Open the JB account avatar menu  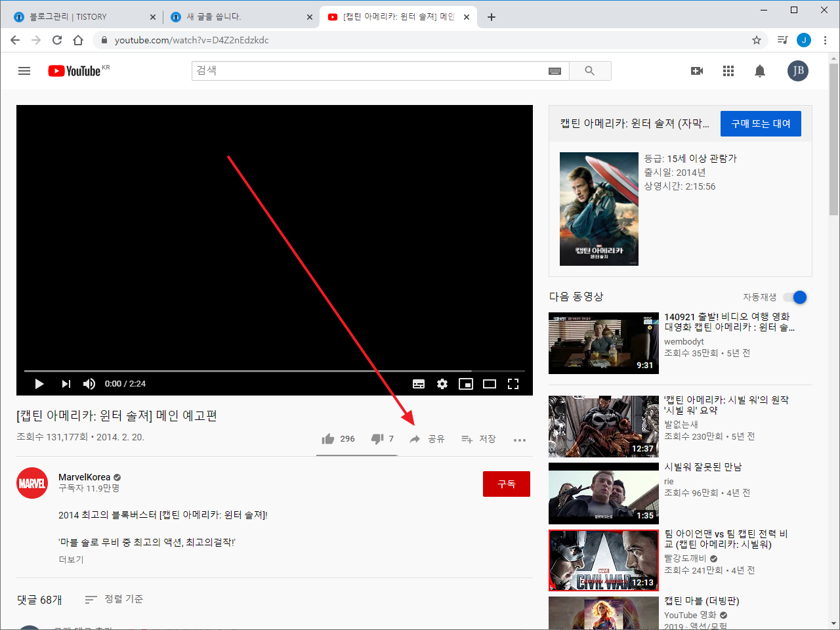pyautogui.click(x=798, y=71)
